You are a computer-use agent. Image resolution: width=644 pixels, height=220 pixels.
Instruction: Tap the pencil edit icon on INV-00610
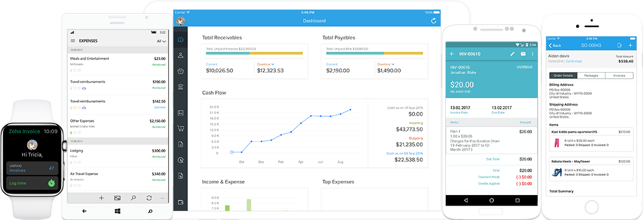click(513, 54)
